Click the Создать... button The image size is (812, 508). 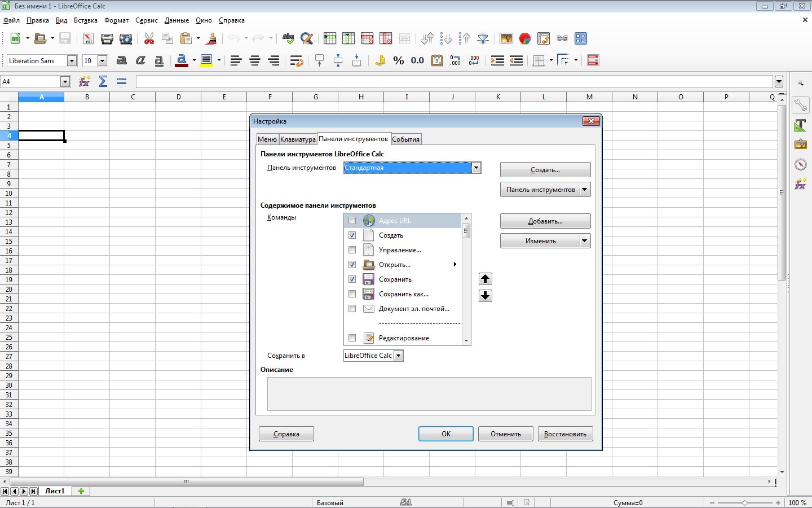[545, 170]
